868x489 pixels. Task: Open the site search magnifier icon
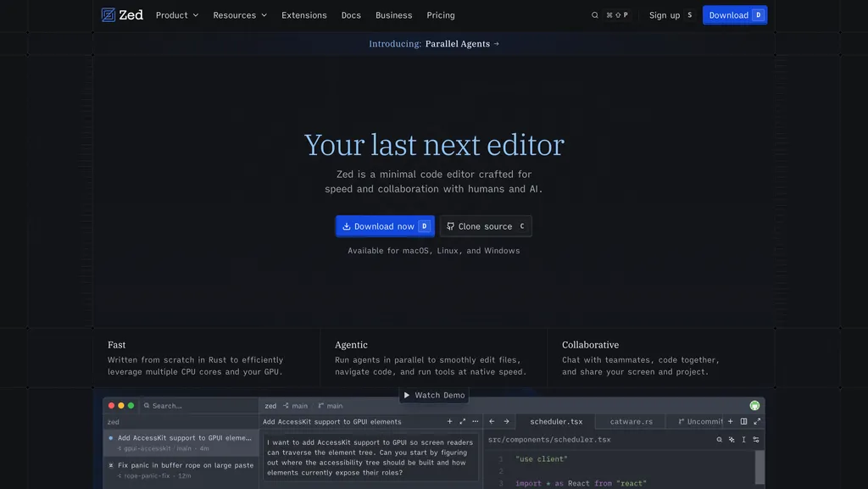tap(594, 15)
